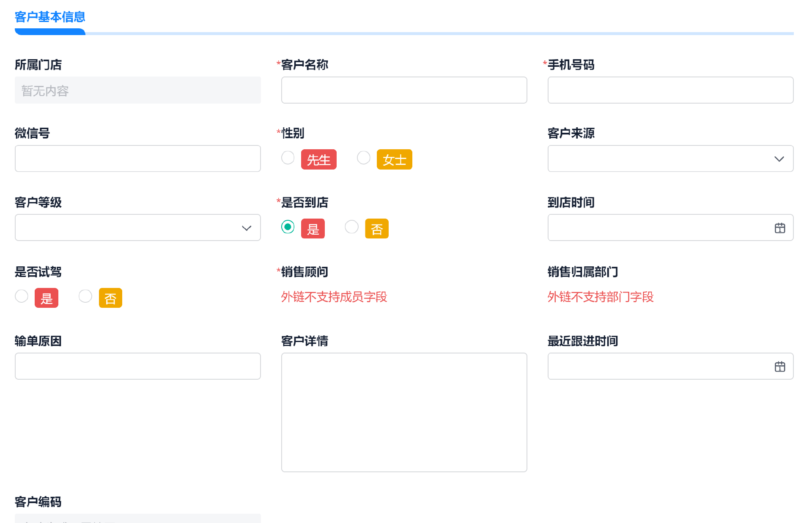Expand the 客户来源 dropdown arrow
The width and height of the screenshot is (812, 523).
(x=779, y=159)
